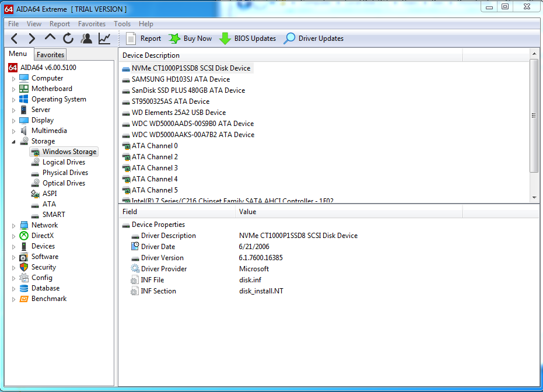Select the Logical Drives tree item

(x=64, y=162)
